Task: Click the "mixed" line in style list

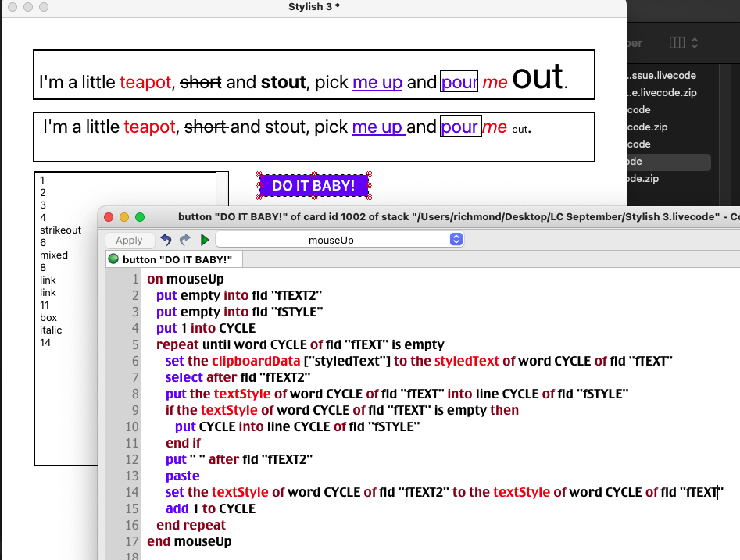Action: click(x=54, y=255)
